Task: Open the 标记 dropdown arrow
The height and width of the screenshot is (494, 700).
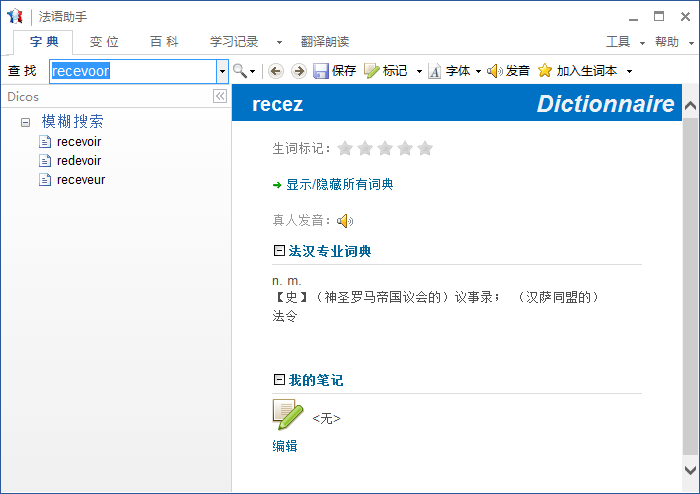Action: point(419,71)
